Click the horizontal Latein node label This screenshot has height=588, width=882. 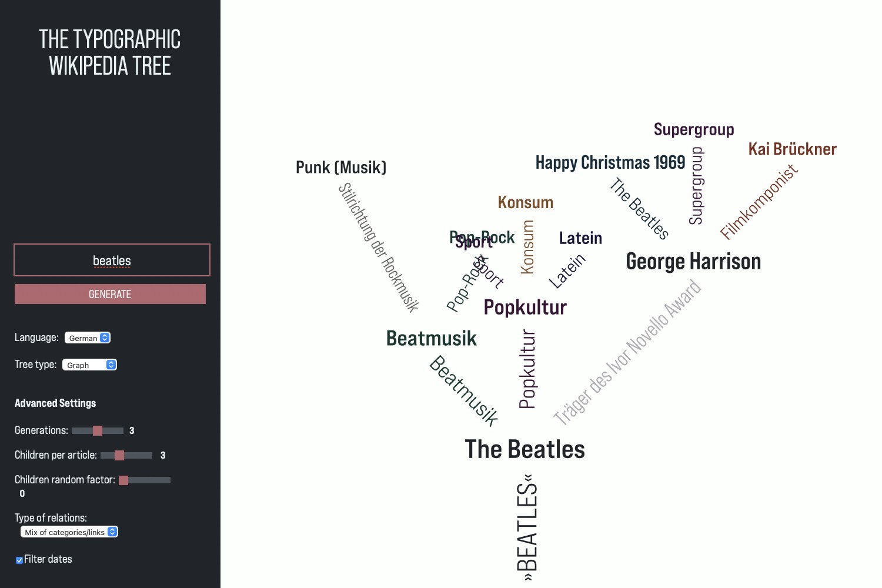(580, 238)
